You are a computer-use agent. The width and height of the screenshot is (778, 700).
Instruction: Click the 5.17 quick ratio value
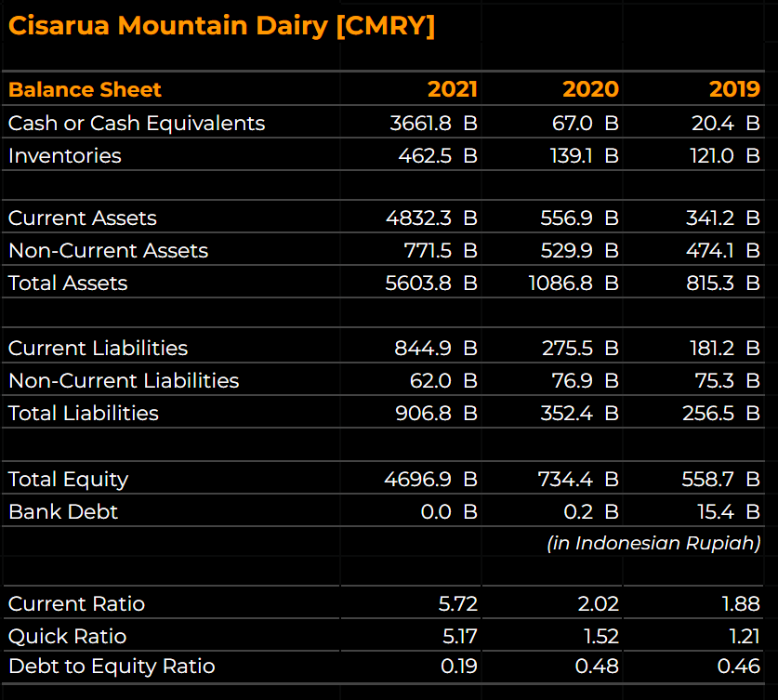click(459, 637)
